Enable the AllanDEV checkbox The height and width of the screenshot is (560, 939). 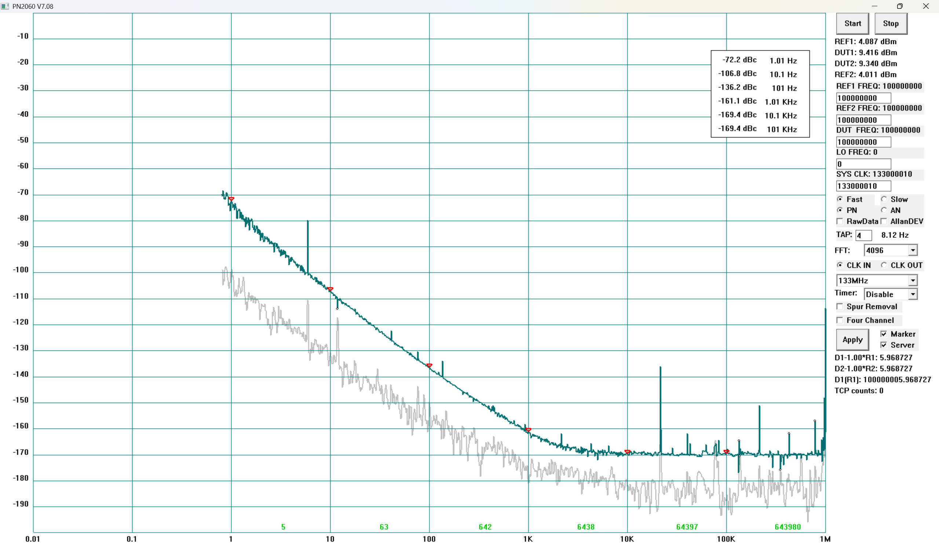[x=884, y=221]
